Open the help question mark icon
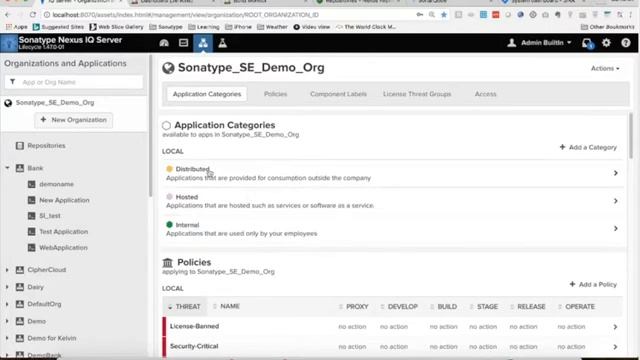The height and width of the screenshot is (360, 640). [x=626, y=42]
